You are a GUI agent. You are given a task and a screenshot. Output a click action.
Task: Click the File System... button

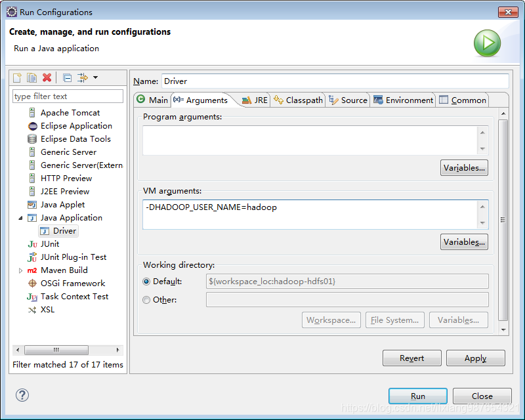pyautogui.click(x=395, y=320)
